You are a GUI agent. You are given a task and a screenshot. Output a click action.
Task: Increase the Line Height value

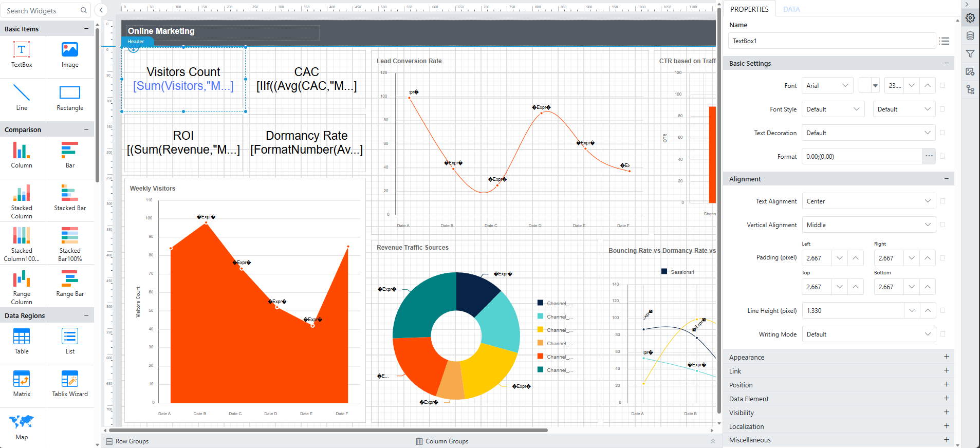click(x=928, y=310)
